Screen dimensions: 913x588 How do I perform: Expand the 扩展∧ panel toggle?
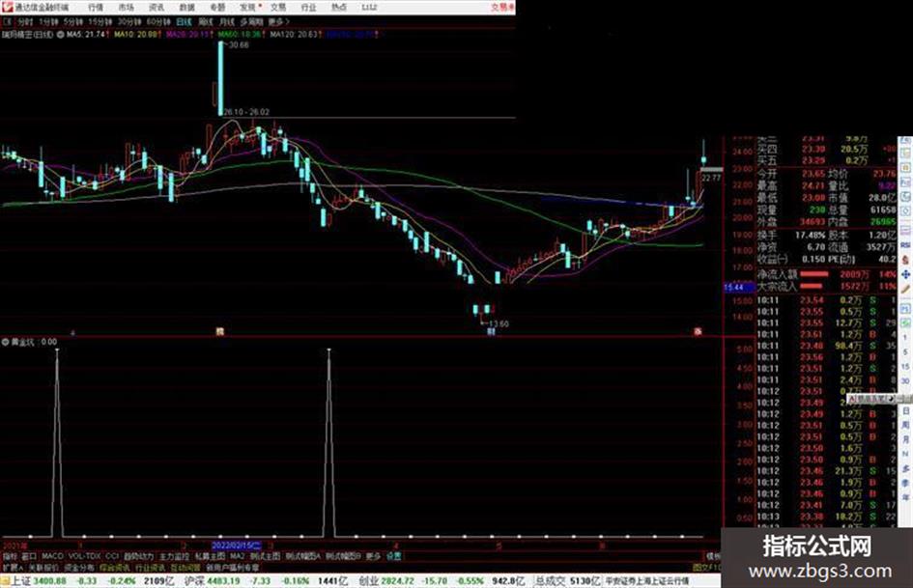(13, 567)
